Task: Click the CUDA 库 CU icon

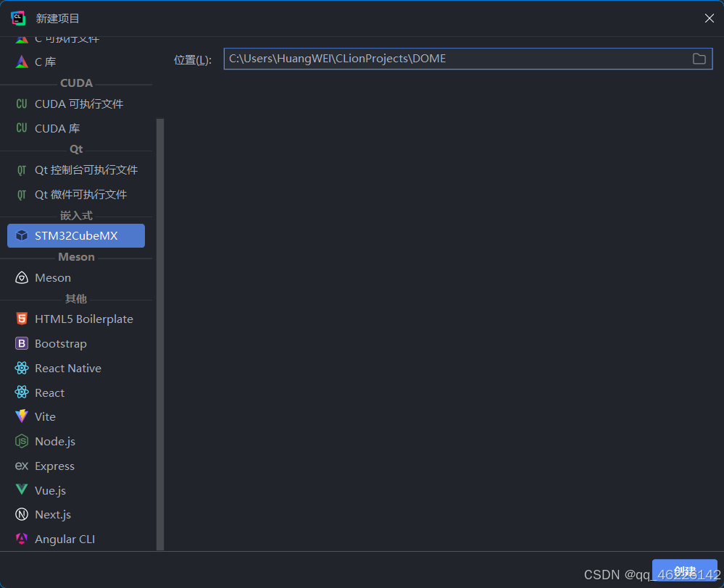Action: click(x=22, y=128)
